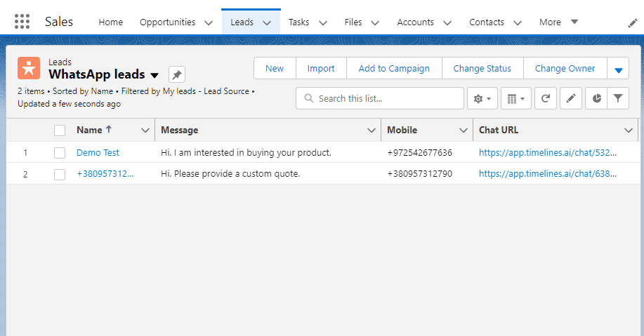Toggle Name column sort arrow
Image resolution: width=644 pixels, height=336 pixels.
tap(109, 129)
